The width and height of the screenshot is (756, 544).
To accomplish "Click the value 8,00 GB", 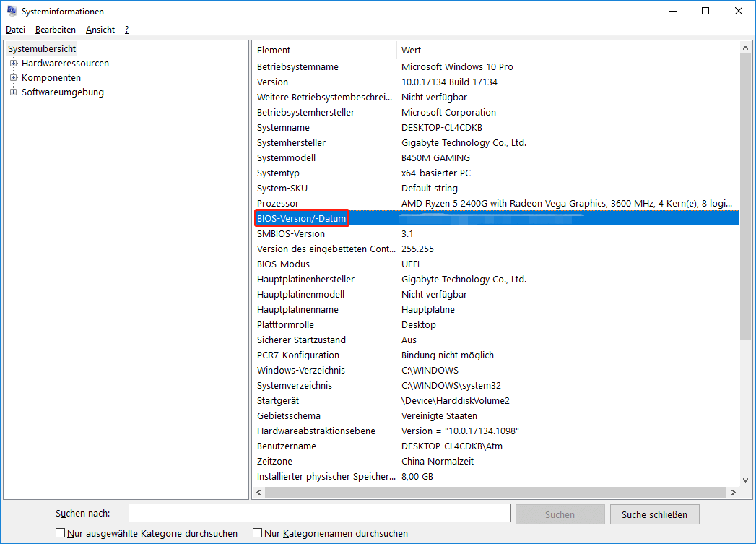I will [417, 477].
